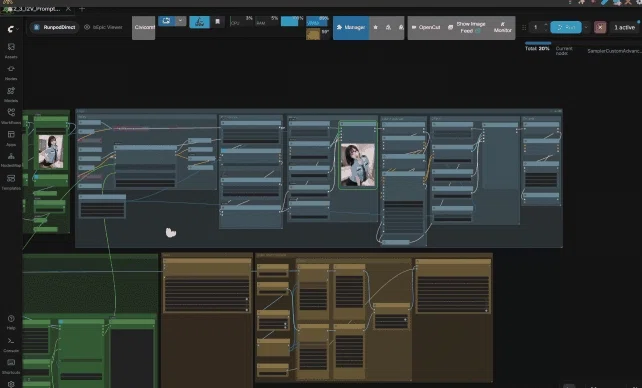Toggle the Console panel from sidebar
This screenshot has width=642, height=388.
point(11,344)
